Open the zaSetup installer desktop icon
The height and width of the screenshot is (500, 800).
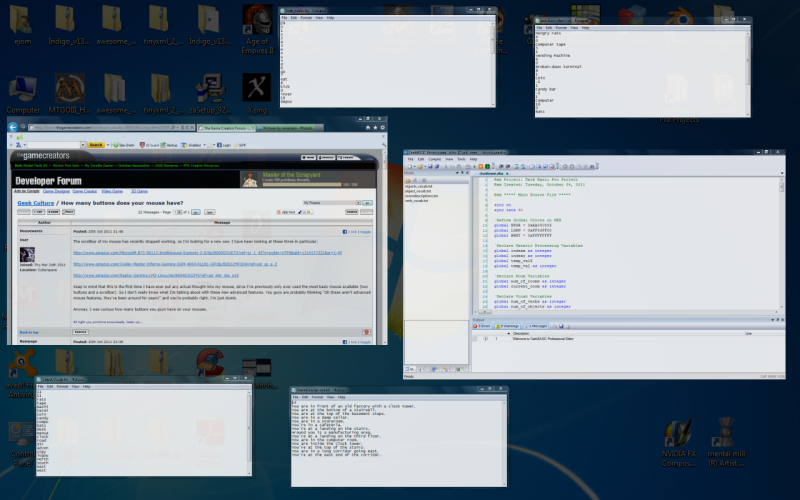pos(211,94)
